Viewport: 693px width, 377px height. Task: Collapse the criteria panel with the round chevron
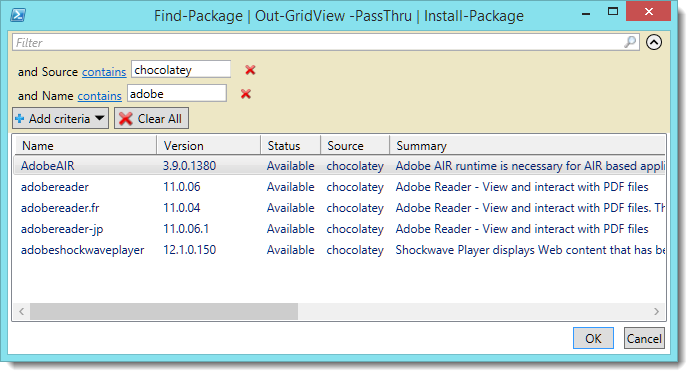pos(654,42)
